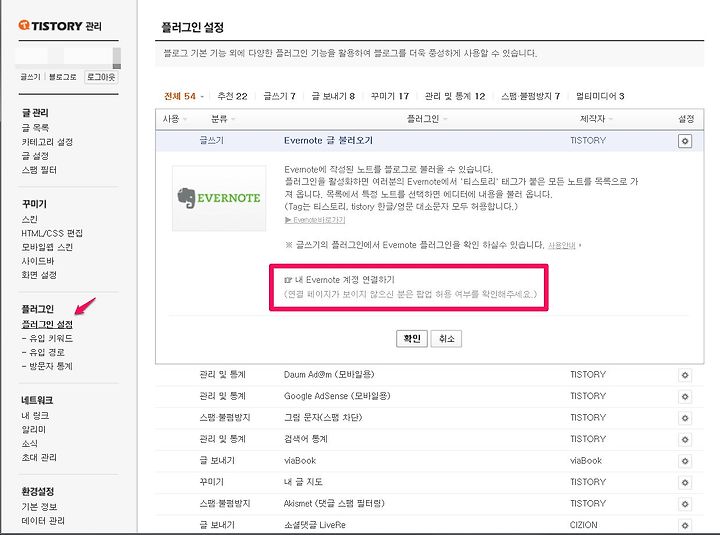Click the 취소 button

(446, 339)
